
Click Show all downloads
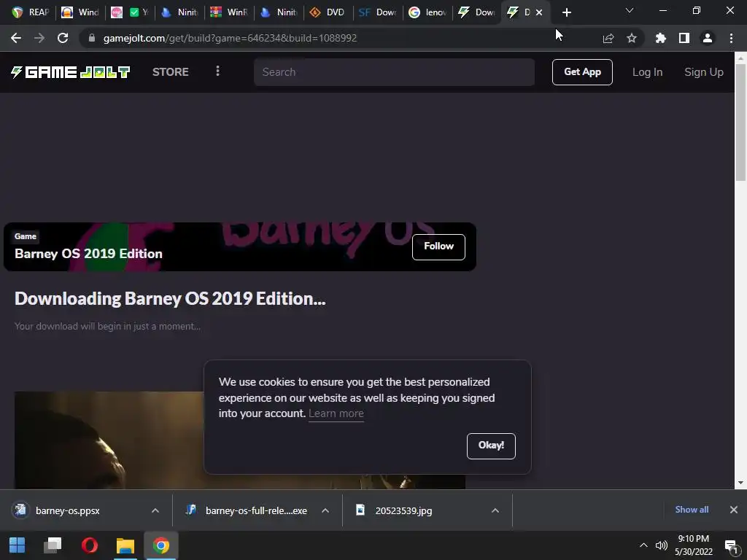[692, 510]
